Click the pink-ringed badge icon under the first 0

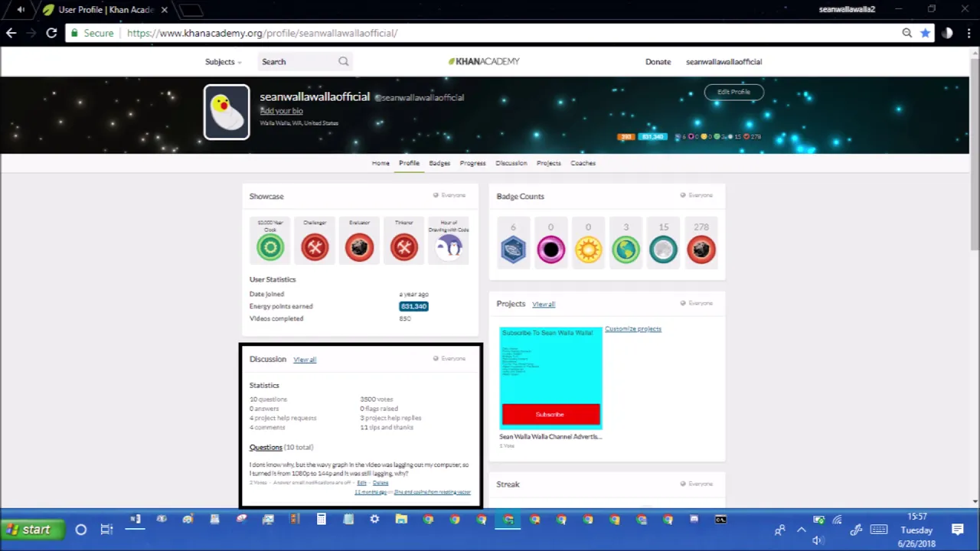pos(550,249)
